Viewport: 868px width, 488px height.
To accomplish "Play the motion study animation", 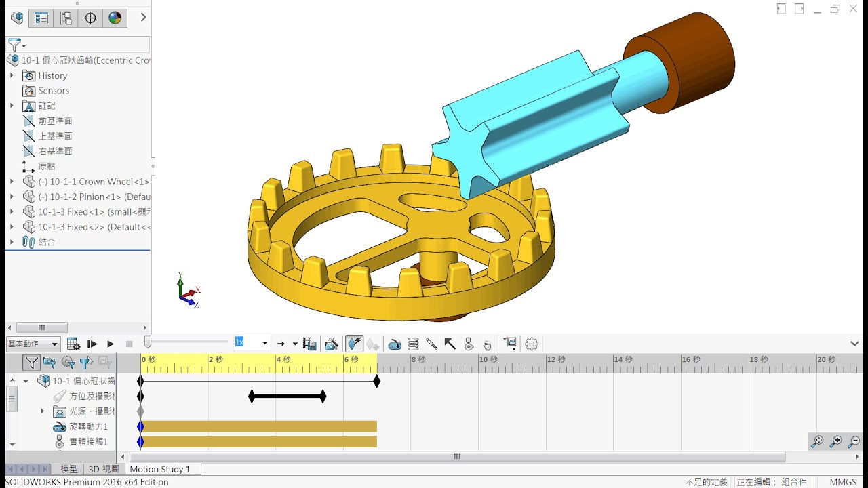I will pyautogui.click(x=111, y=344).
